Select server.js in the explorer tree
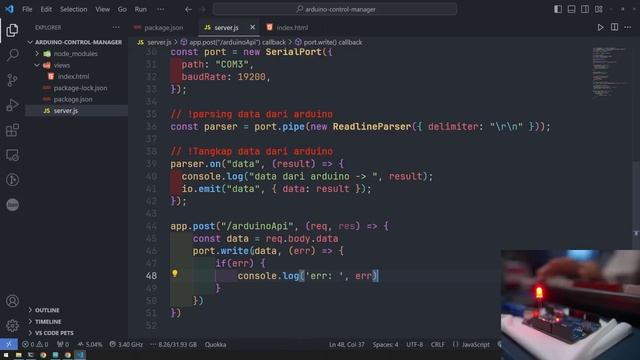The image size is (640, 360). (77, 111)
